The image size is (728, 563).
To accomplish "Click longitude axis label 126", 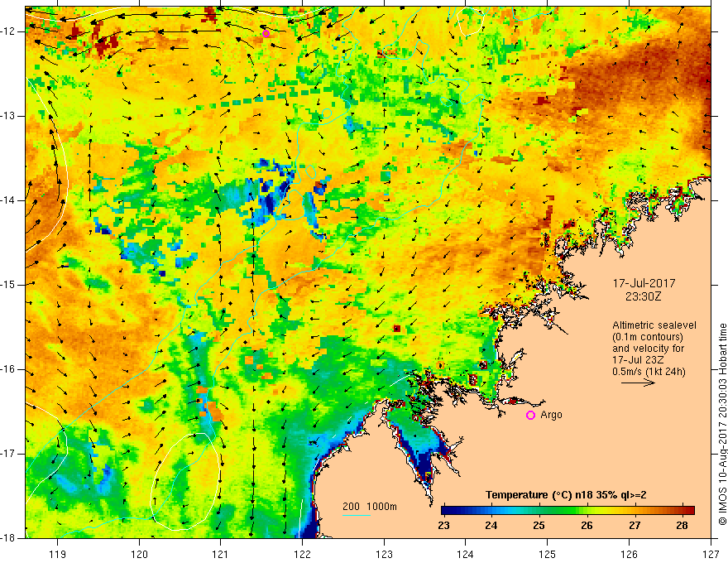I will coord(629,554).
